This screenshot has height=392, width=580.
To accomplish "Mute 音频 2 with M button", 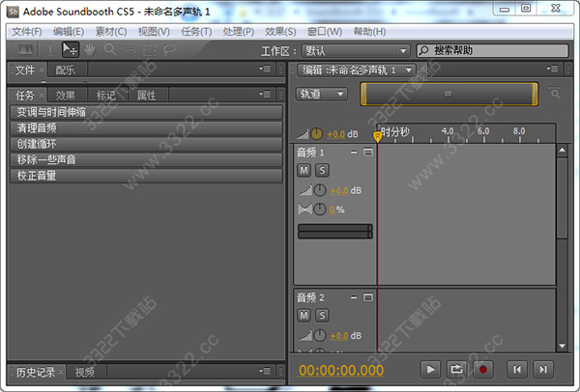I will point(304,316).
